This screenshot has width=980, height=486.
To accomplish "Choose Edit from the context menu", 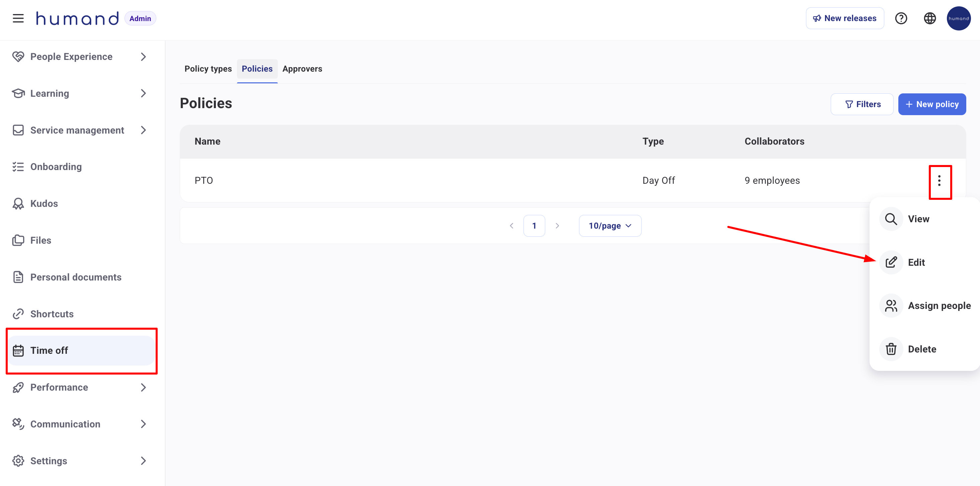I will tap(916, 262).
